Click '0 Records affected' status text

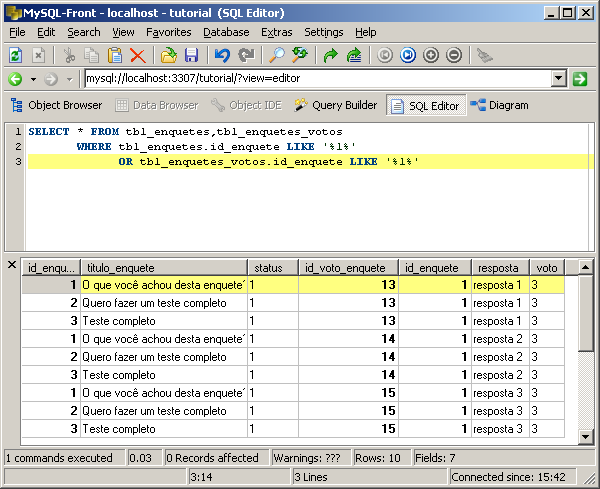tap(216, 458)
